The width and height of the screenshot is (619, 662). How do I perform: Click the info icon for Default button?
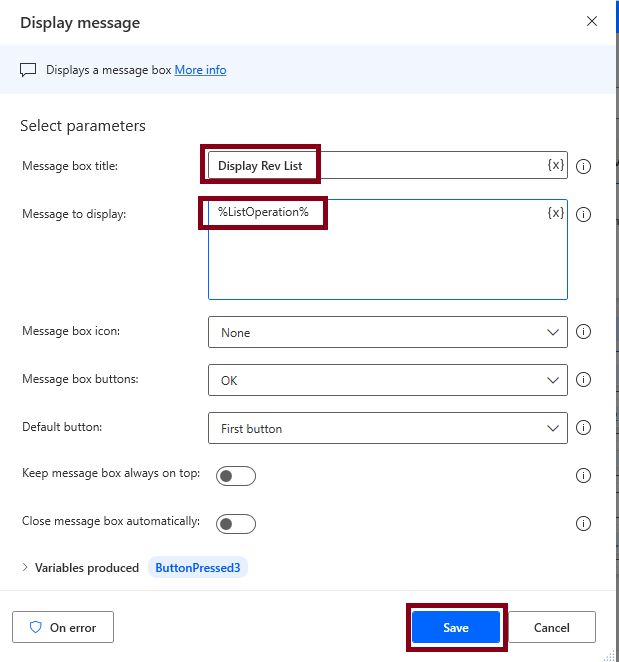584,428
